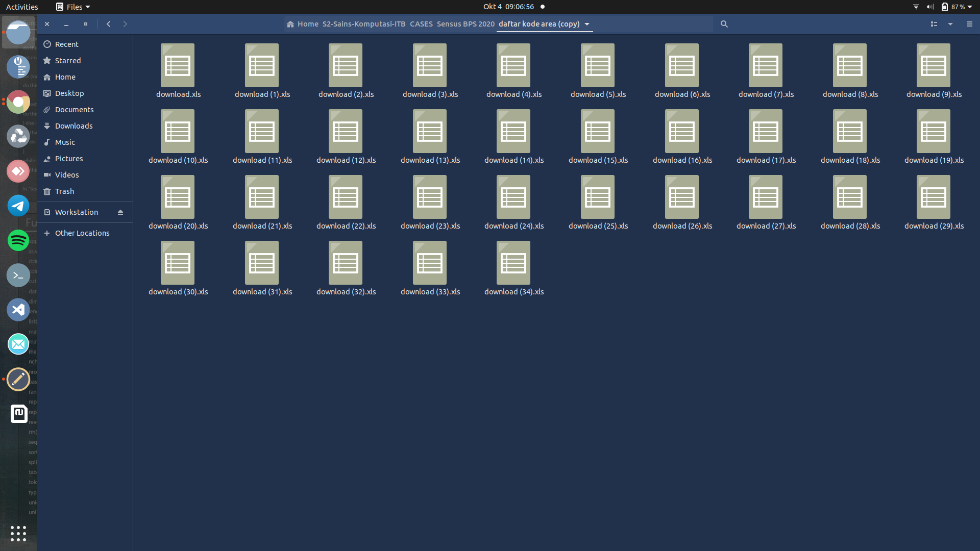Open the Activities overview
The height and width of the screenshot is (551, 980).
[22, 7]
